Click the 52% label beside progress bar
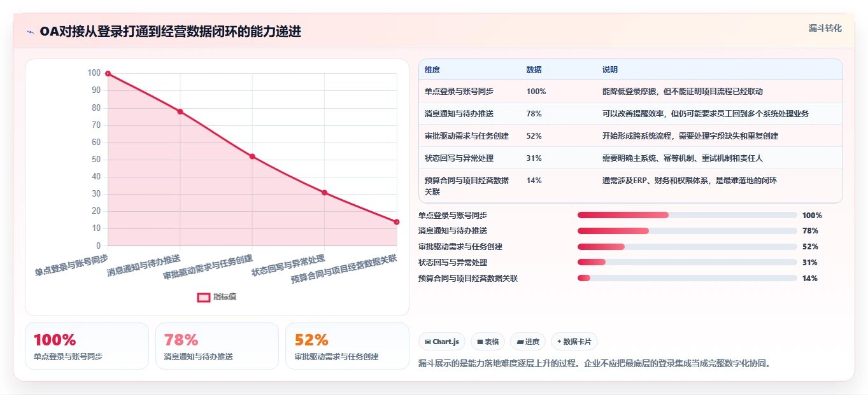 click(x=810, y=247)
